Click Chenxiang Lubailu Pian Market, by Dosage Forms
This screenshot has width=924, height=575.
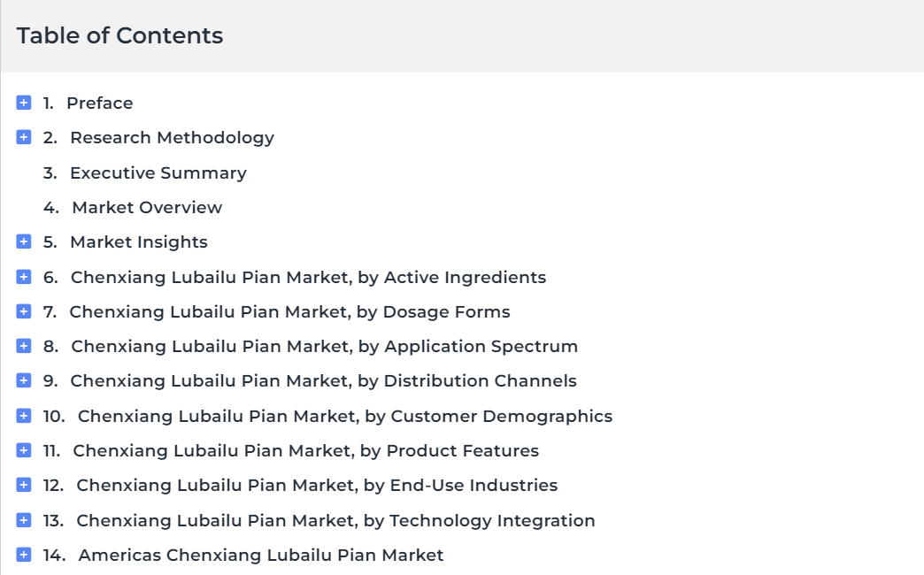[290, 311]
